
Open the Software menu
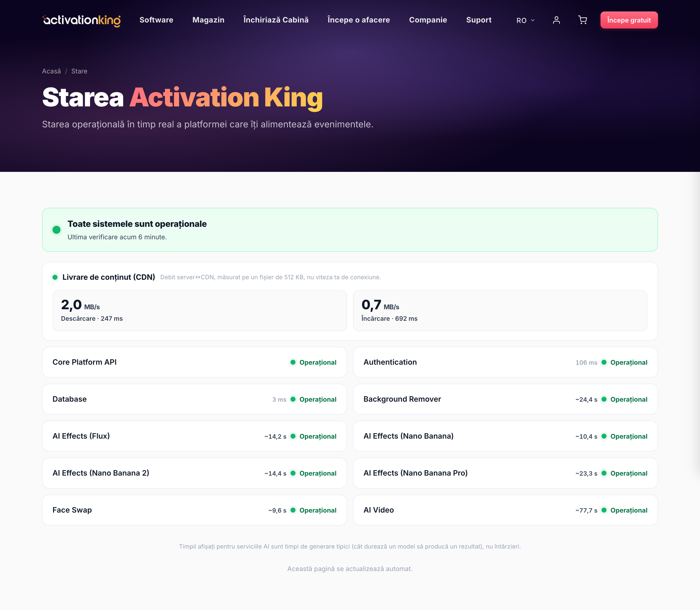tap(156, 20)
